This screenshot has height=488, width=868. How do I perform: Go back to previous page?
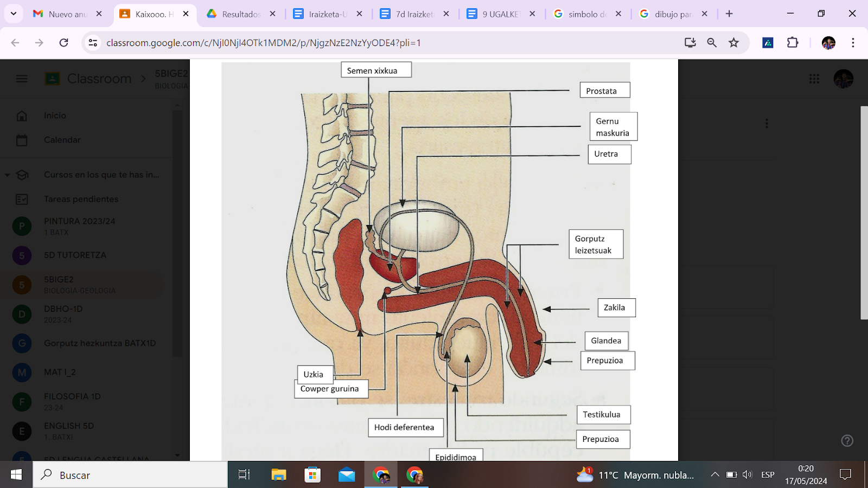tap(15, 42)
